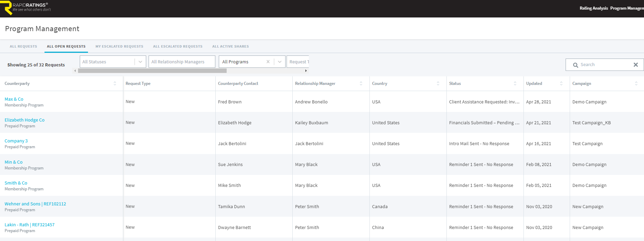Click contact 'Sue Jenkins'
The height and width of the screenshot is (241, 644).
pyautogui.click(x=230, y=165)
